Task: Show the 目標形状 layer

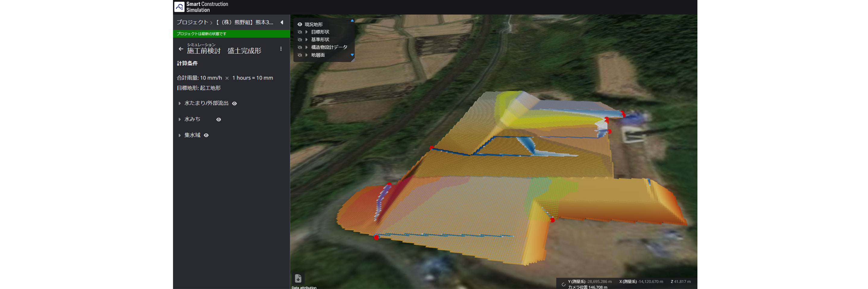Action: click(x=300, y=32)
